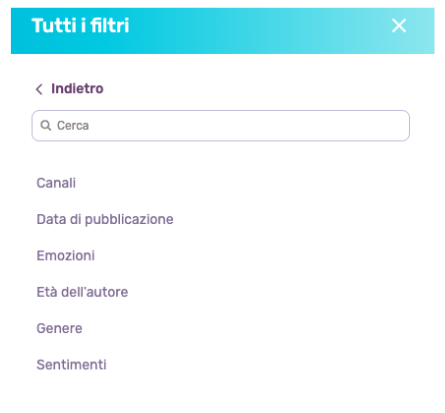445x413 pixels.
Task: Click the magnifying glass search icon
Action: 46,126
